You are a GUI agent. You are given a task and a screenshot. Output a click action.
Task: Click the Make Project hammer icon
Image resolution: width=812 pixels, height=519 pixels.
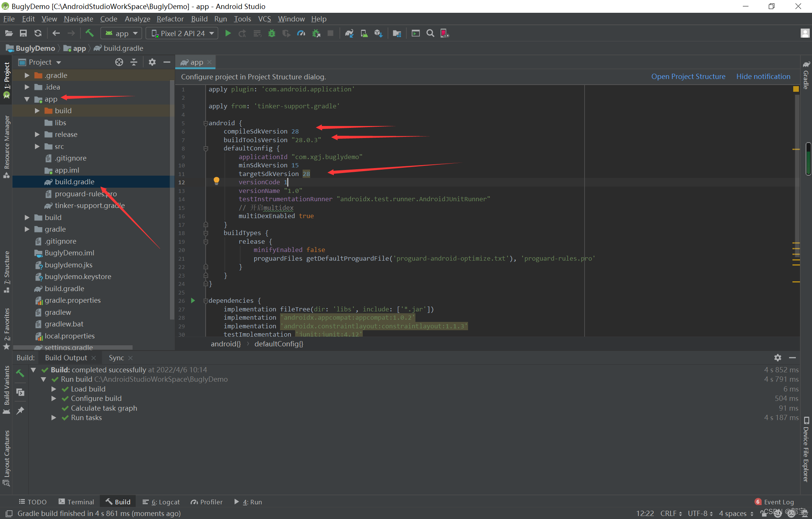tap(89, 33)
